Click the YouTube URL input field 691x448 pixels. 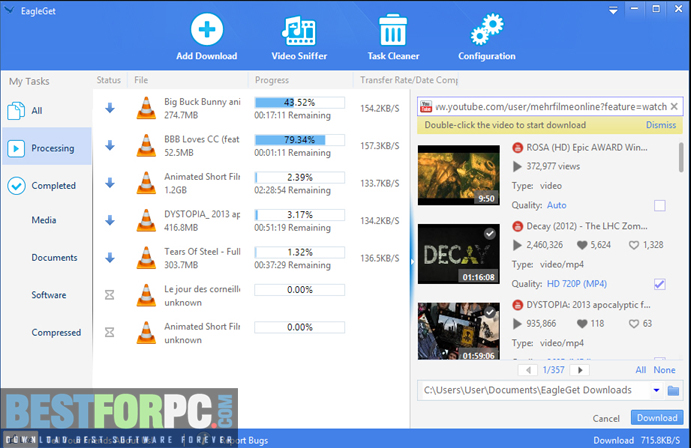[x=551, y=107]
